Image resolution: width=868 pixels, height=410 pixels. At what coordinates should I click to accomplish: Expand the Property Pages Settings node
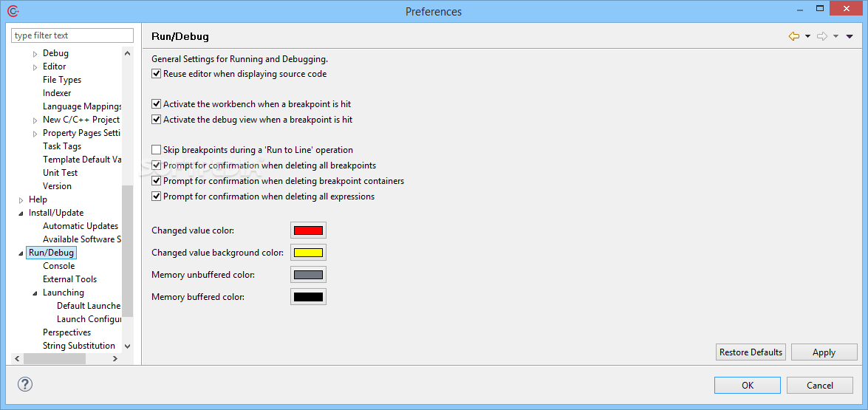(x=35, y=134)
